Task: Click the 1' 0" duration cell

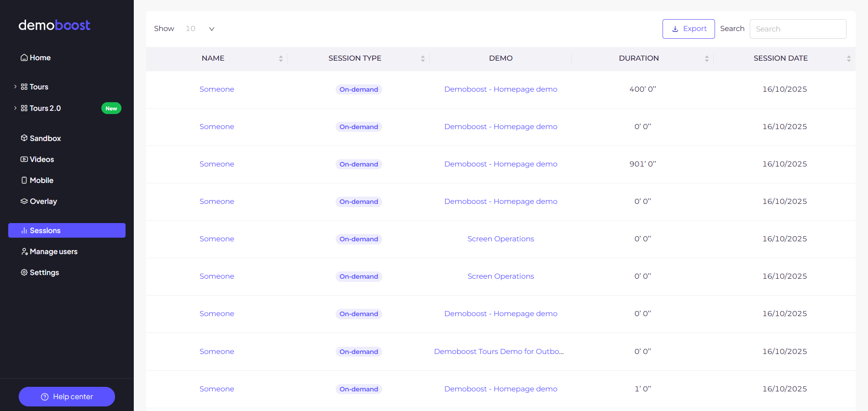Action: pyautogui.click(x=642, y=389)
